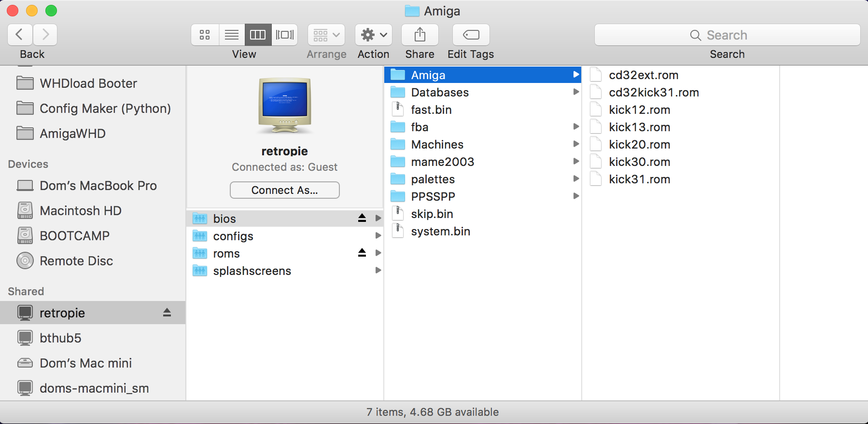Expand the roms share arrow

pos(378,253)
